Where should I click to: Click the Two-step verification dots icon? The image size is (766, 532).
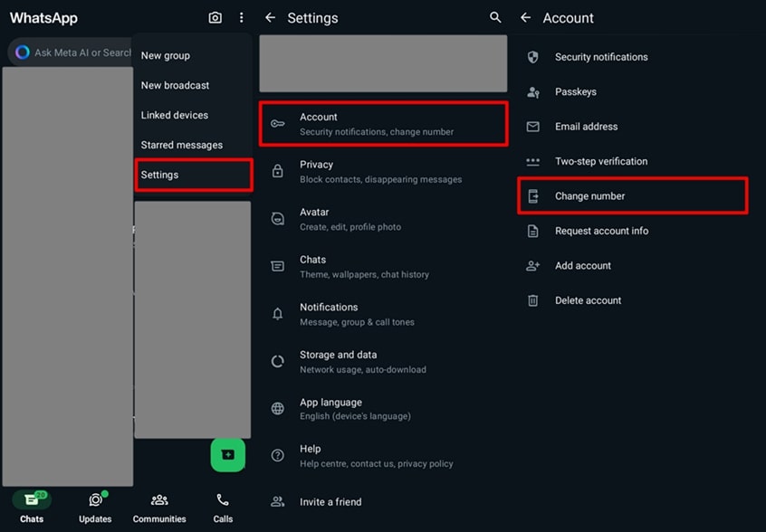[x=533, y=161]
